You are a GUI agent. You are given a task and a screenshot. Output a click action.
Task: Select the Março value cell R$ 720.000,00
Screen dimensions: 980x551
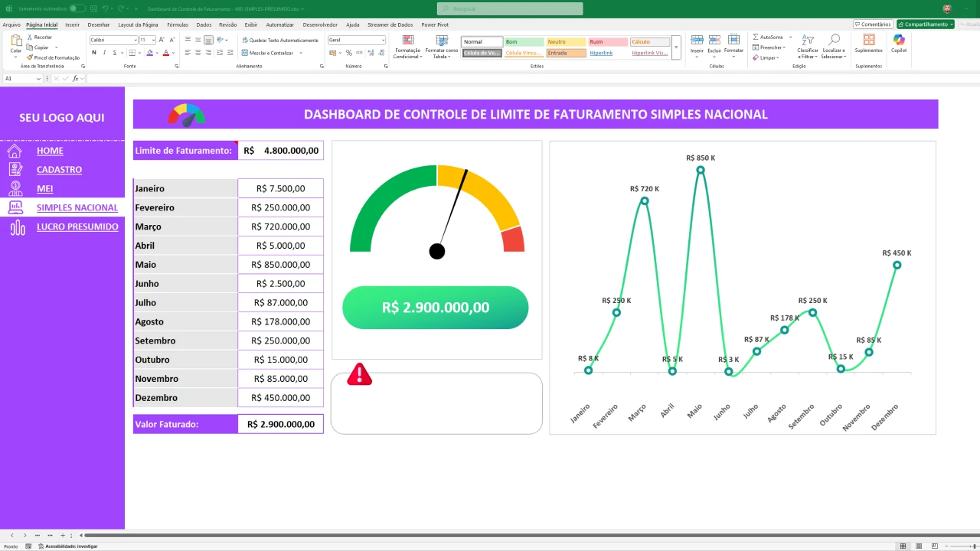[280, 227]
